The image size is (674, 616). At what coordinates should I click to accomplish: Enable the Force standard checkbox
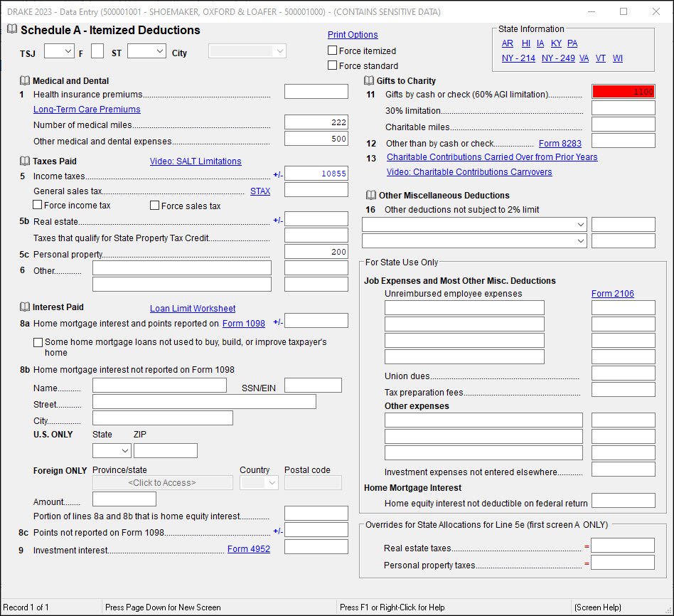click(332, 65)
